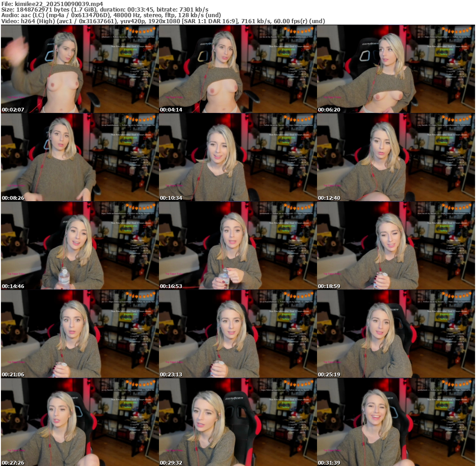Click the 00:02:07 timestamp label
This screenshot has width=476, height=466.
13,110
